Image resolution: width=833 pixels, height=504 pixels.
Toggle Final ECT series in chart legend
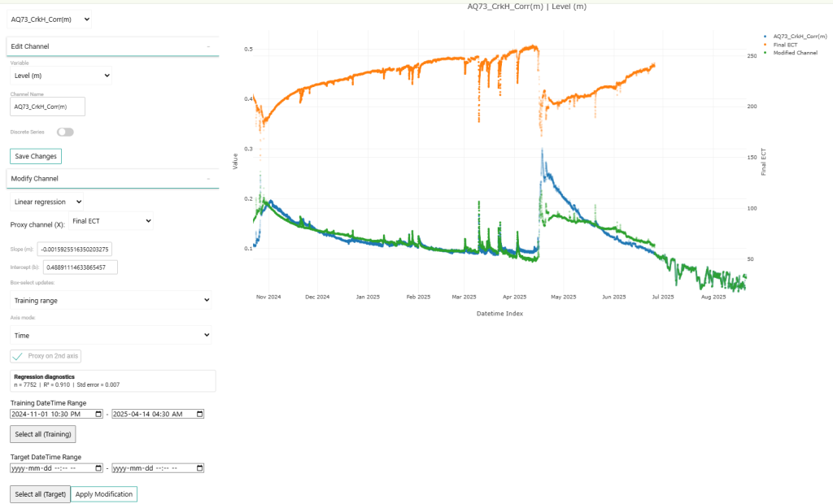[784, 45]
